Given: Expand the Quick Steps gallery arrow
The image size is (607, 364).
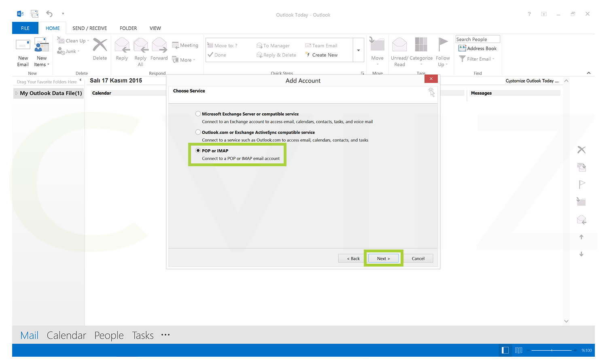Looking at the screenshot, I should pos(359,50).
